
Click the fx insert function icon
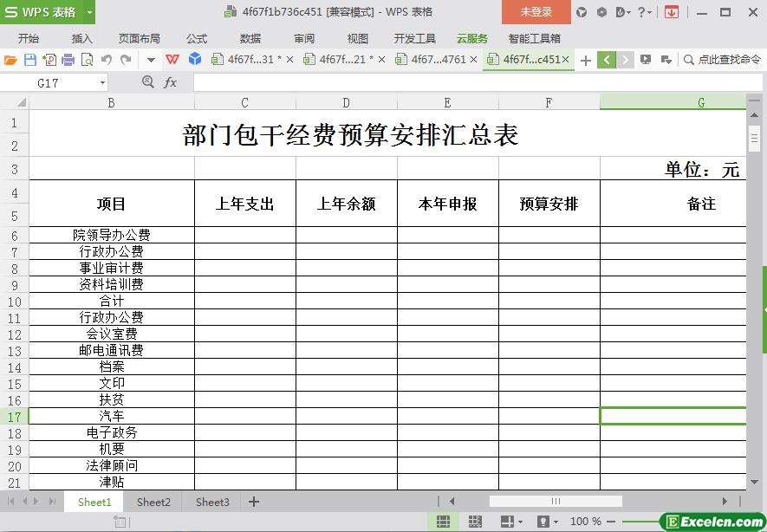click(x=171, y=82)
